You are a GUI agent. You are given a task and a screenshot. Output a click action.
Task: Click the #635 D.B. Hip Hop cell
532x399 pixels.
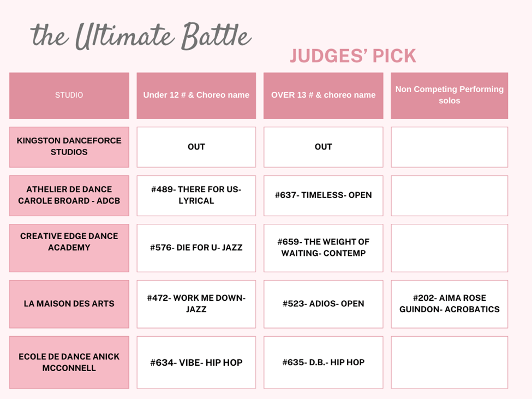coord(323,362)
